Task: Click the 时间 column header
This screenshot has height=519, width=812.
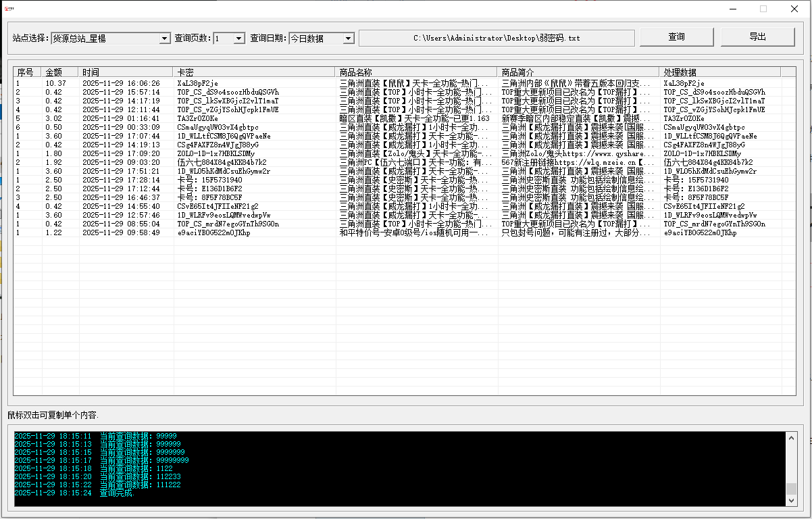Action: click(x=126, y=72)
